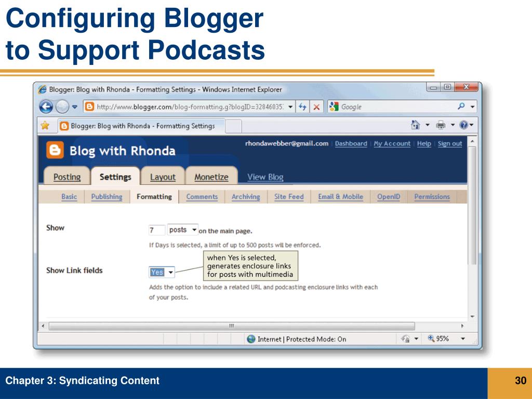Open the search provider options dropdown

tap(472, 107)
